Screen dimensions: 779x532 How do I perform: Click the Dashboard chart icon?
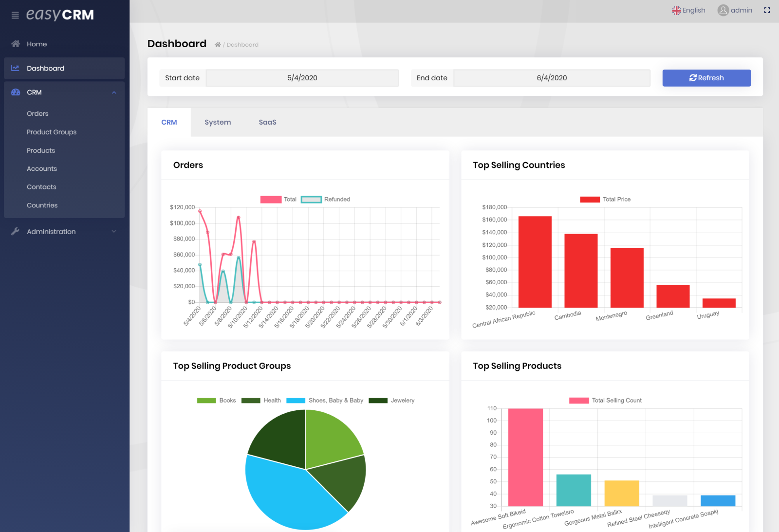(15, 68)
